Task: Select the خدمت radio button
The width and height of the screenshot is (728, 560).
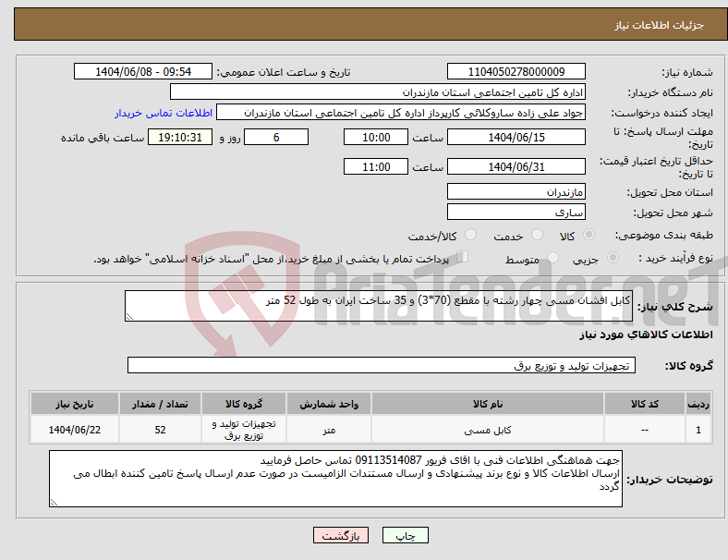Action: pos(537,235)
